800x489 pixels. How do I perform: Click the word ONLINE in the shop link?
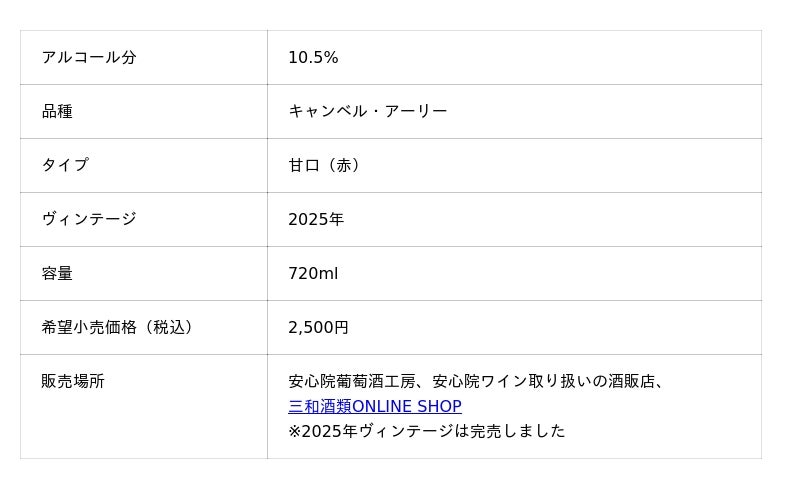point(382,407)
